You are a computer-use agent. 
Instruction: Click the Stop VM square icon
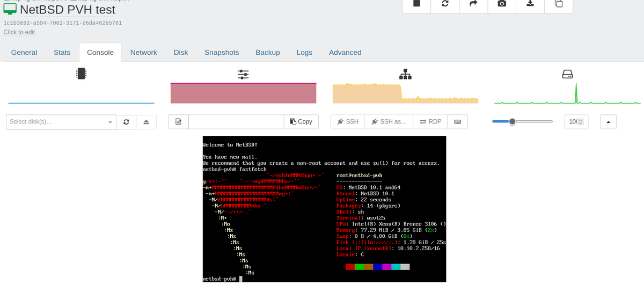416,3
